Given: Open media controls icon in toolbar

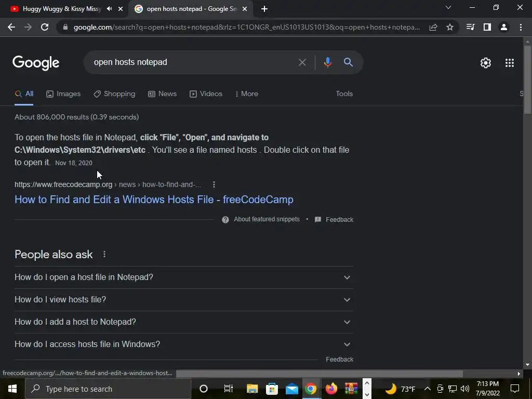Looking at the screenshot, I should (470, 27).
